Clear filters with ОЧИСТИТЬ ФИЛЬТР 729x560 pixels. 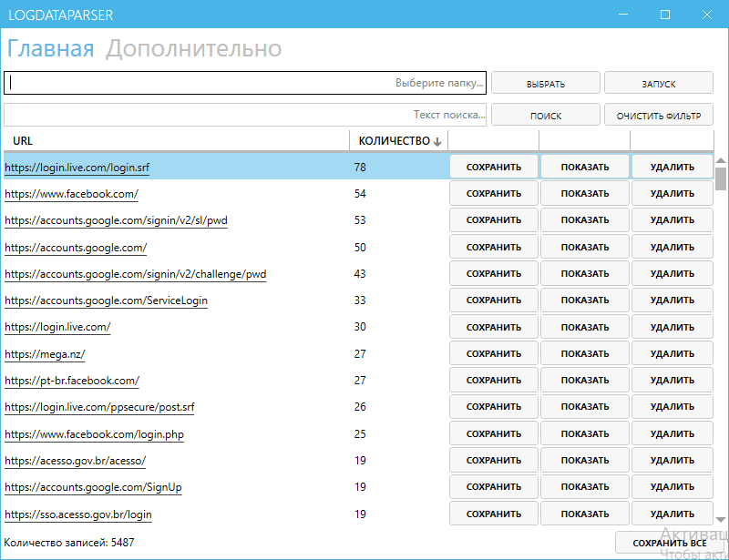(x=658, y=114)
